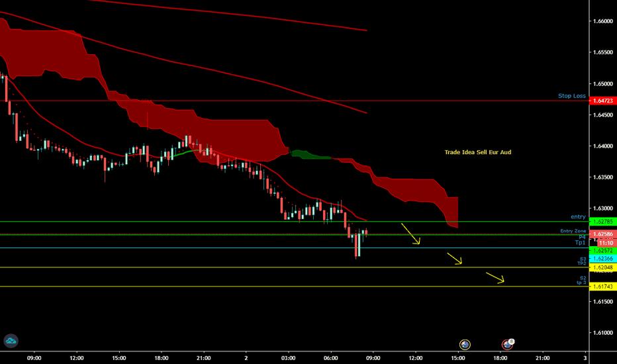This screenshot has height=364, width=617.
Task: Select the 'Tp1' label
Action: click(580, 242)
